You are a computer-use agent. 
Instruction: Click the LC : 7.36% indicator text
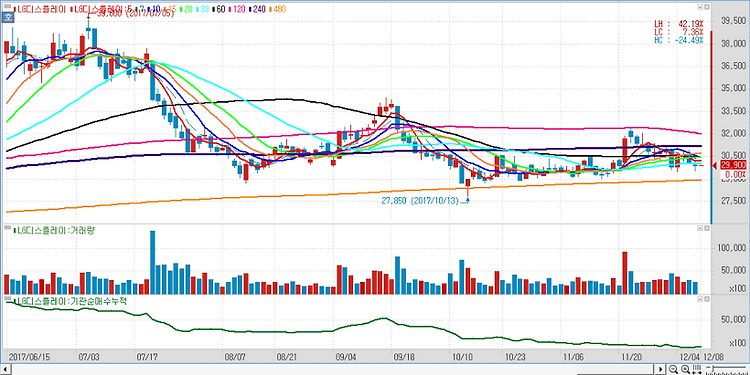(679, 32)
